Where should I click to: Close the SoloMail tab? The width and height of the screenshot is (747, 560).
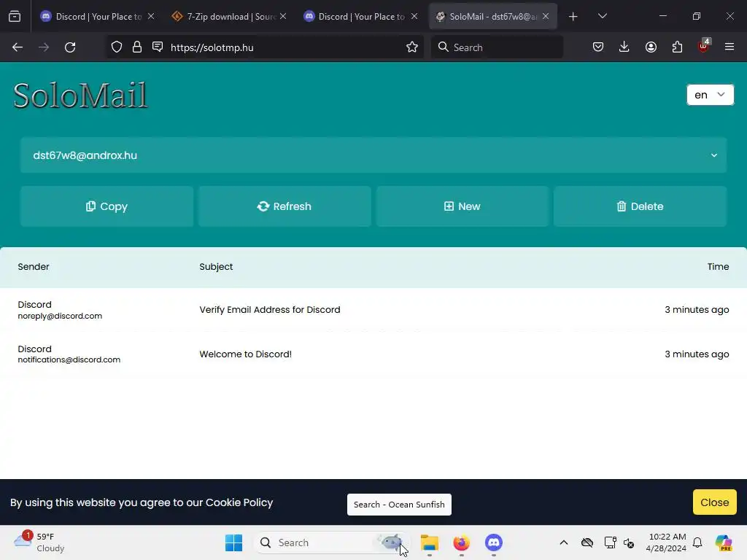point(546,16)
